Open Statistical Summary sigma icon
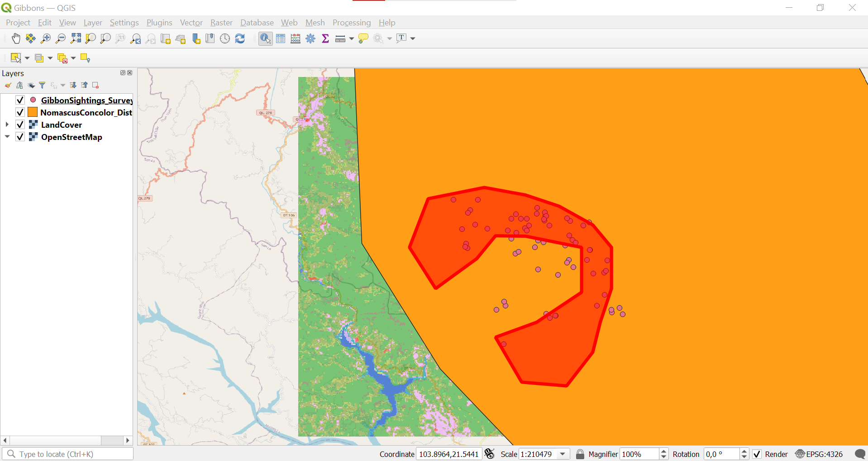868x461 pixels. click(x=325, y=38)
